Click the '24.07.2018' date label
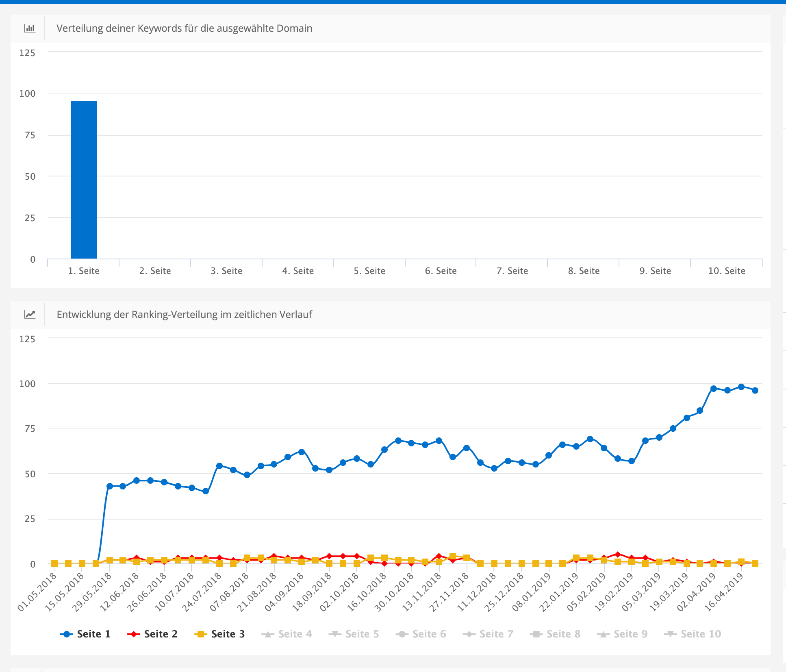The width and height of the screenshot is (786, 672). click(202, 592)
